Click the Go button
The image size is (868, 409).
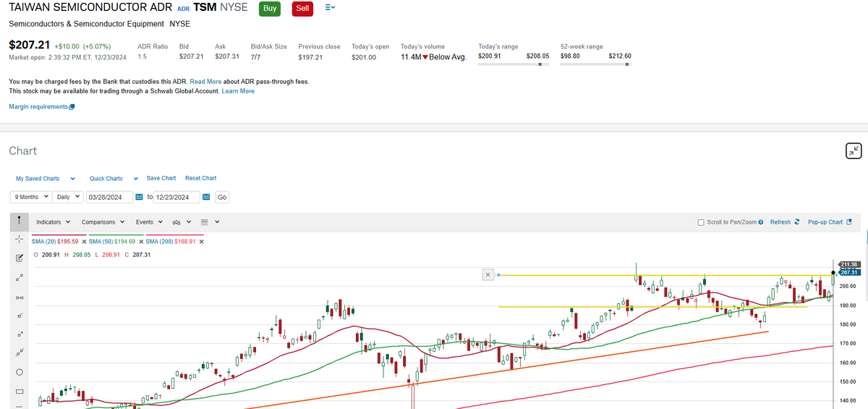pyautogui.click(x=222, y=197)
